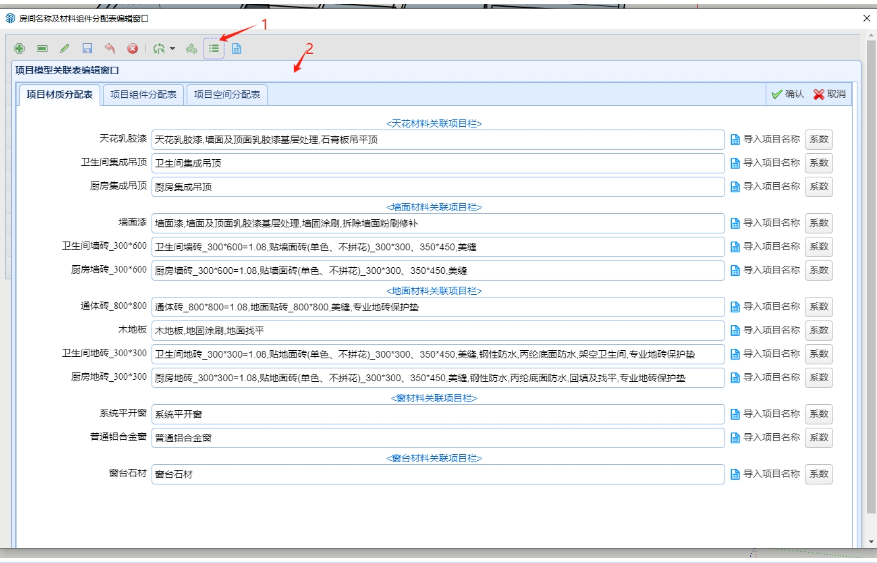877x563 pixels.
Task: Click the 墙面漆 text input field
Action: tap(436, 223)
